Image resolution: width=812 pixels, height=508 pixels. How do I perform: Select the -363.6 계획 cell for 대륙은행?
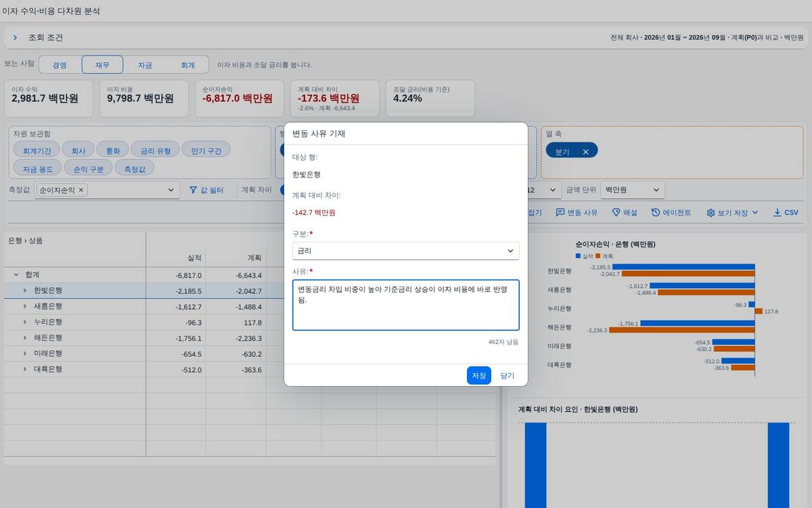[x=236, y=369]
